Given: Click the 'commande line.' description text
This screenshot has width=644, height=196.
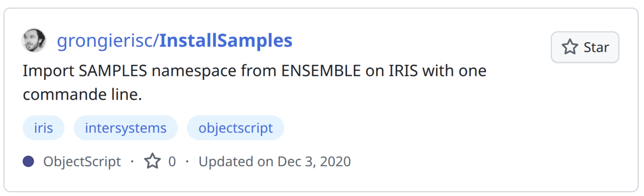Looking at the screenshot, I should (82, 94).
